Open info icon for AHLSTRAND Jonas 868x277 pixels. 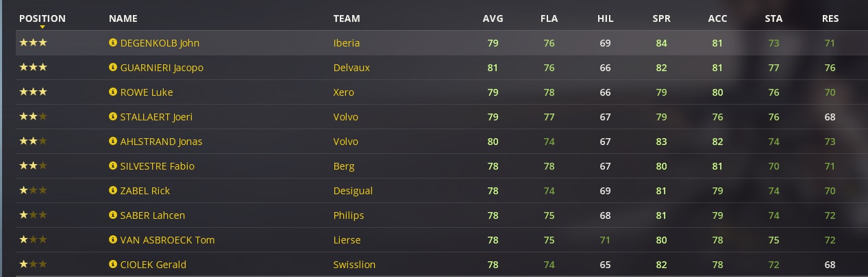point(113,142)
